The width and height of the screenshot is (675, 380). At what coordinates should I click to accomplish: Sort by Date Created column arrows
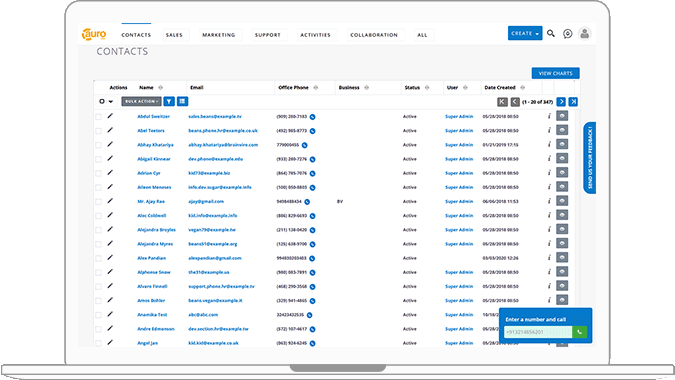click(522, 87)
